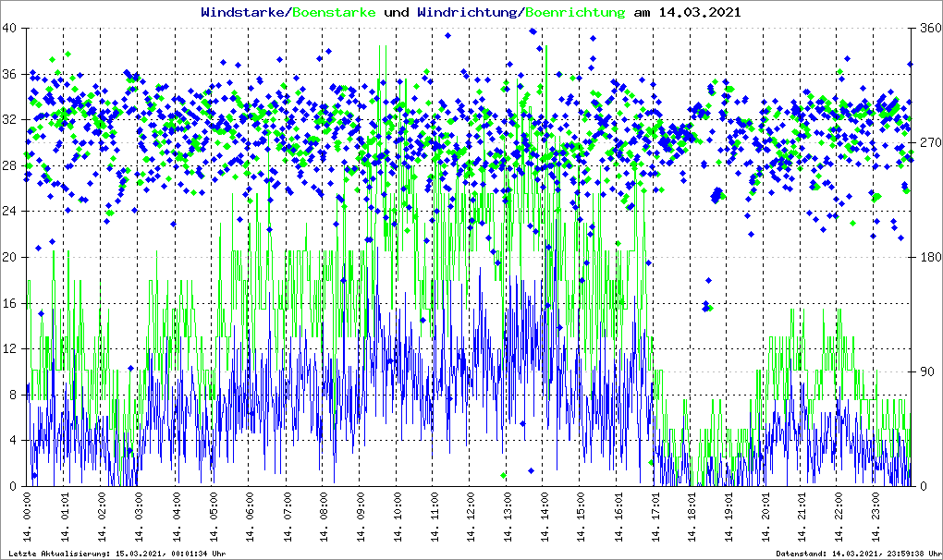The image size is (943, 560).
Task: Click the blue Windstarke title label
Action: coord(244,13)
